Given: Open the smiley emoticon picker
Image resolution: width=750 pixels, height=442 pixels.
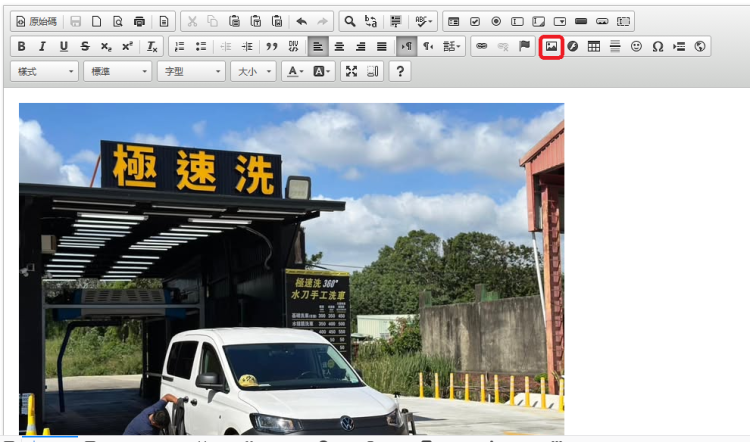Looking at the screenshot, I should (636, 46).
